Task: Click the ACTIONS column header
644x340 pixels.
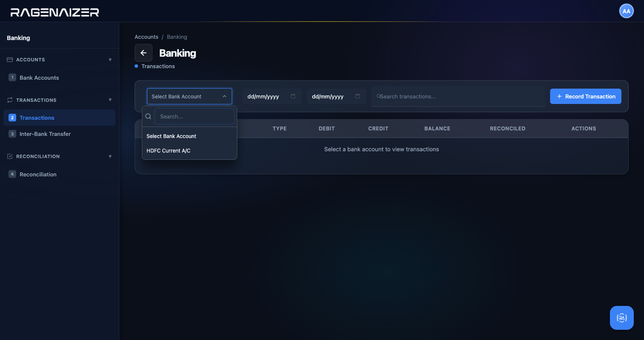Action: click(x=584, y=128)
